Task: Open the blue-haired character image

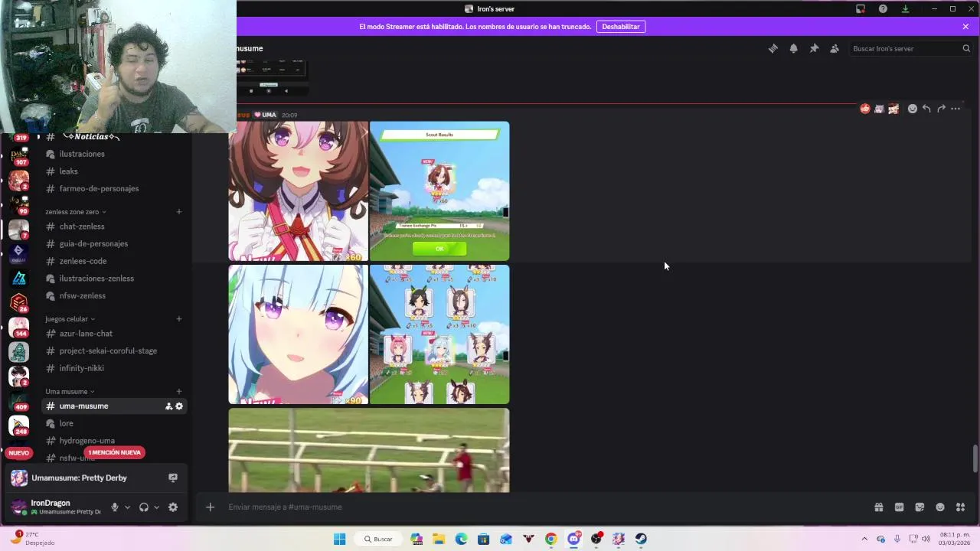Action: (299, 334)
